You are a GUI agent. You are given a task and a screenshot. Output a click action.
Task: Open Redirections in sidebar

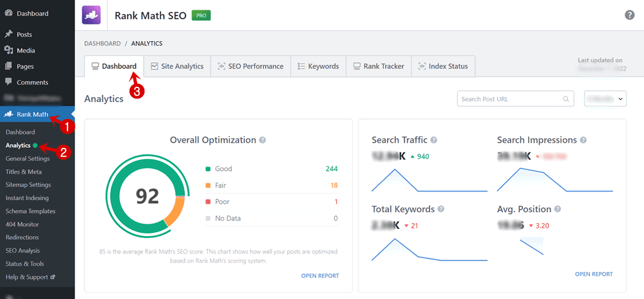coord(22,237)
